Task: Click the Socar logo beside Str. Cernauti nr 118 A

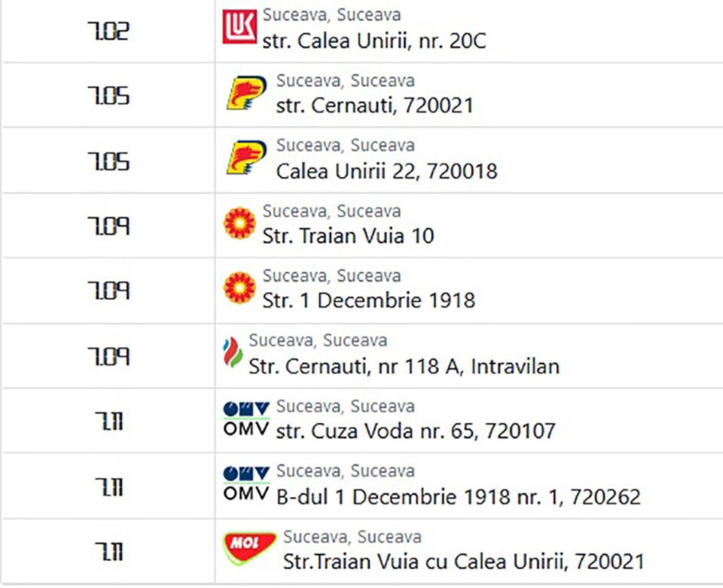Action: [x=233, y=352]
